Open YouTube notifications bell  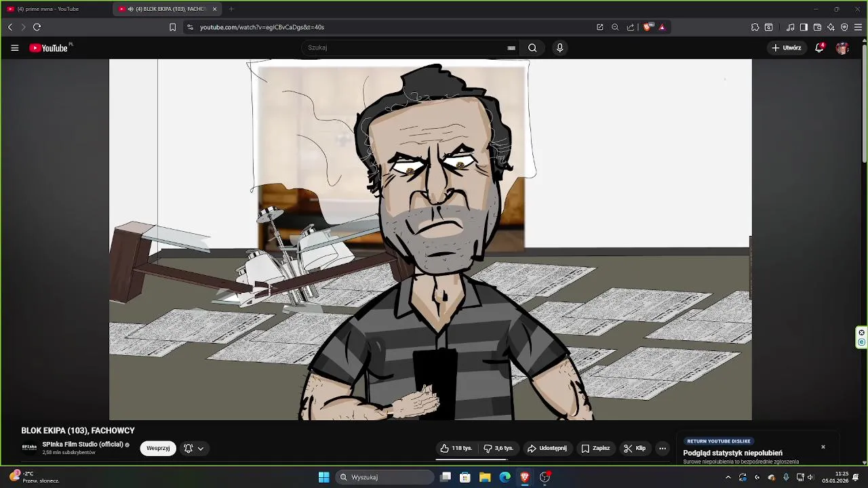(x=819, y=47)
